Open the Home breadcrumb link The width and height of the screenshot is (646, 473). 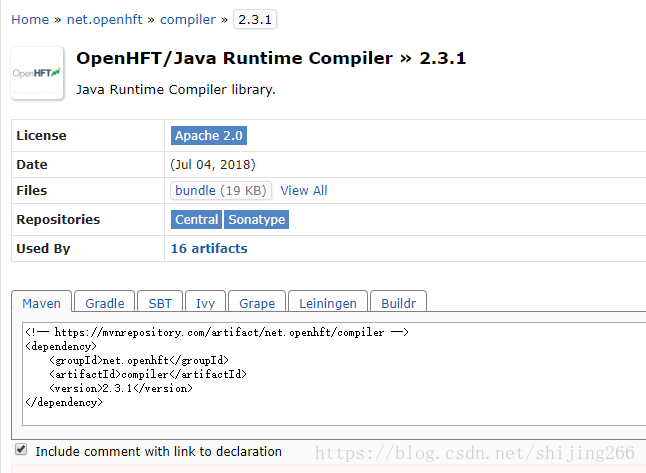(30, 19)
